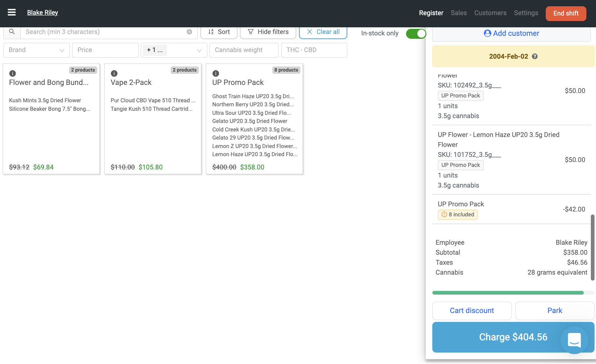Open the Settings tab
This screenshot has height=364, width=596.
(526, 13)
